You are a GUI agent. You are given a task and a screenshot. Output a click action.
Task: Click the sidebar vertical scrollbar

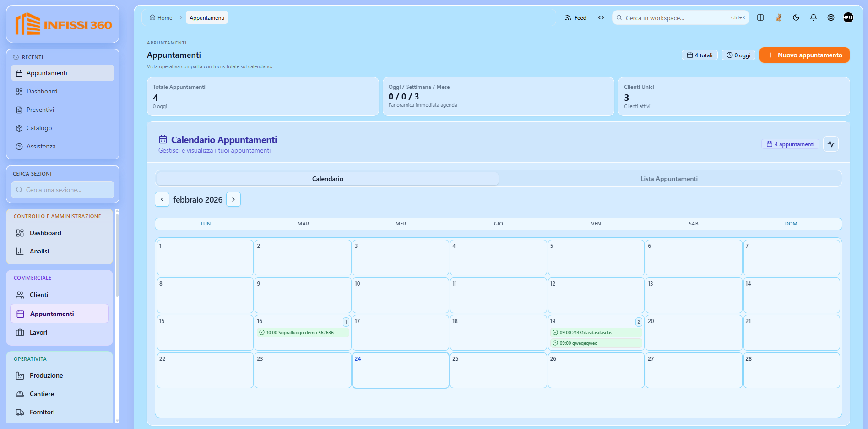click(117, 316)
